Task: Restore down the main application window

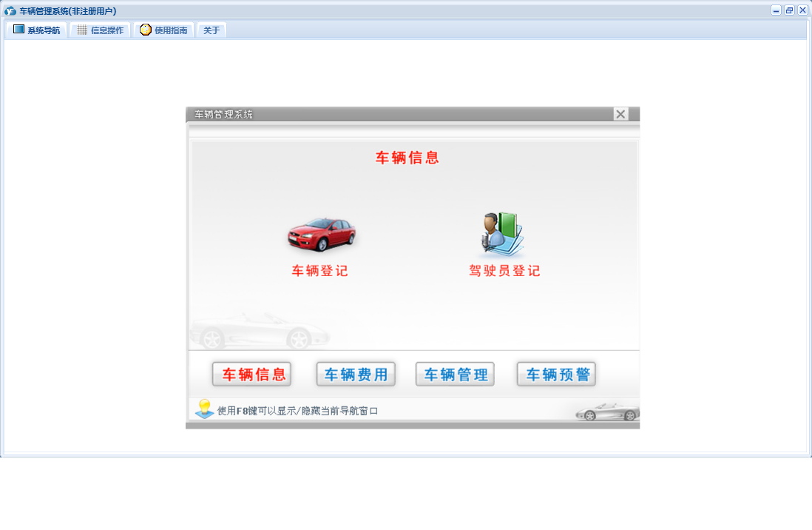Action: [789, 10]
